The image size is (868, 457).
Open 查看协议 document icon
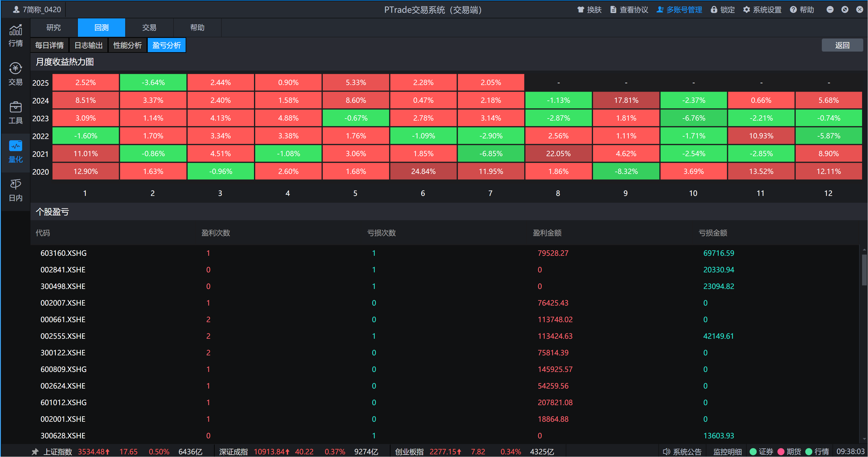pyautogui.click(x=613, y=10)
